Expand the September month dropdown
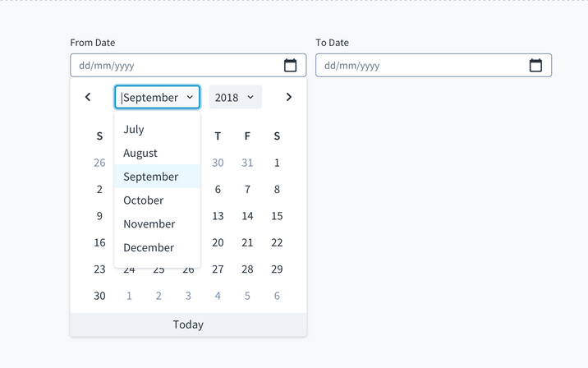This screenshot has height=368, width=588. 157,97
